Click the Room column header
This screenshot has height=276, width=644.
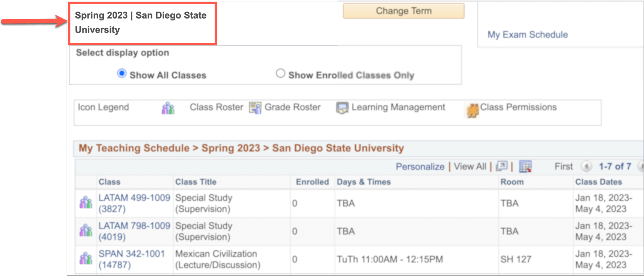pyautogui.click(x=512, y=182)
